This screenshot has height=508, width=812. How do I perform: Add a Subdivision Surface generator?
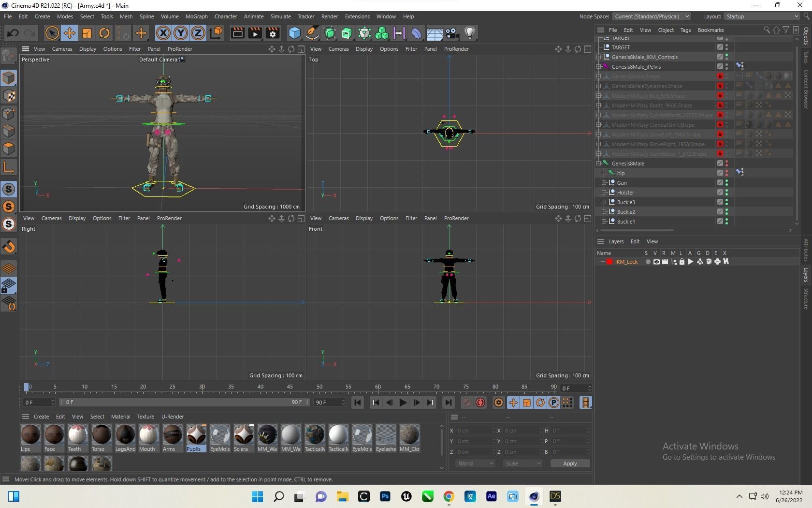(330, 33)
